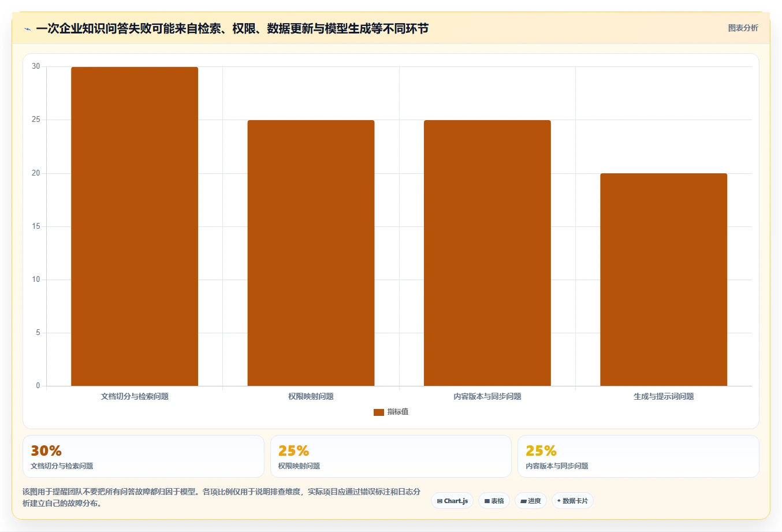The height and width of the screenshot is (532, 782).
Task: Click the x-axis label 内容版本与同步问题
Action: (x=487, y=396)
